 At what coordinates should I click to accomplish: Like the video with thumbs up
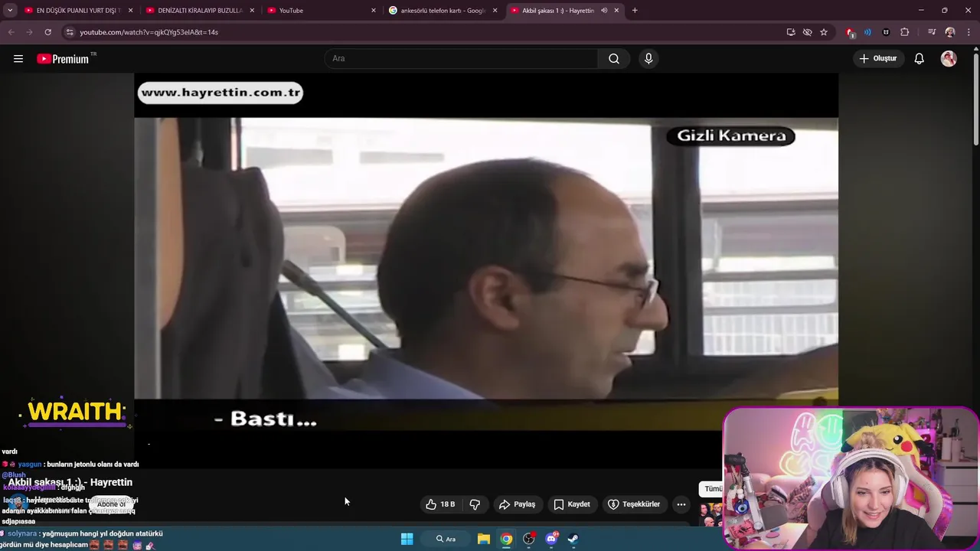point(440,504)
